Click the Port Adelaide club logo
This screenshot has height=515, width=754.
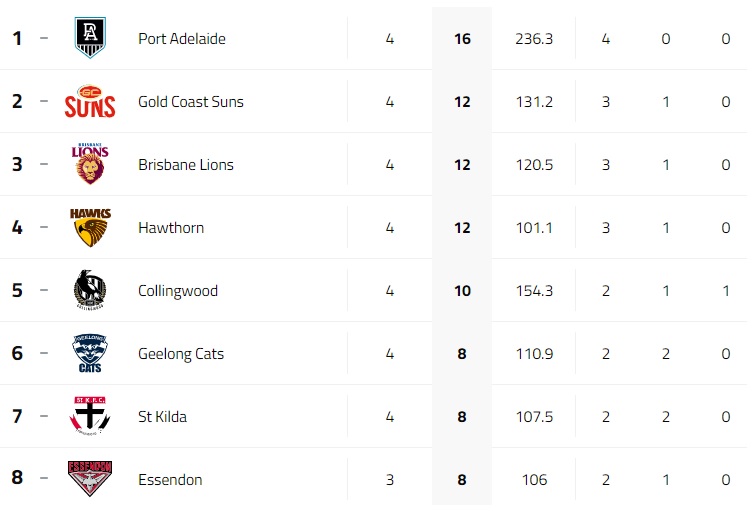click(x=90, y=39)
